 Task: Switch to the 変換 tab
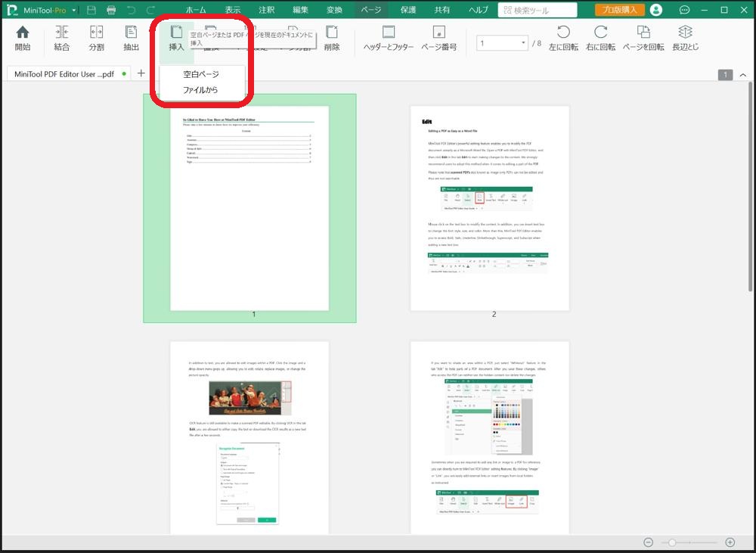(334, 10)
